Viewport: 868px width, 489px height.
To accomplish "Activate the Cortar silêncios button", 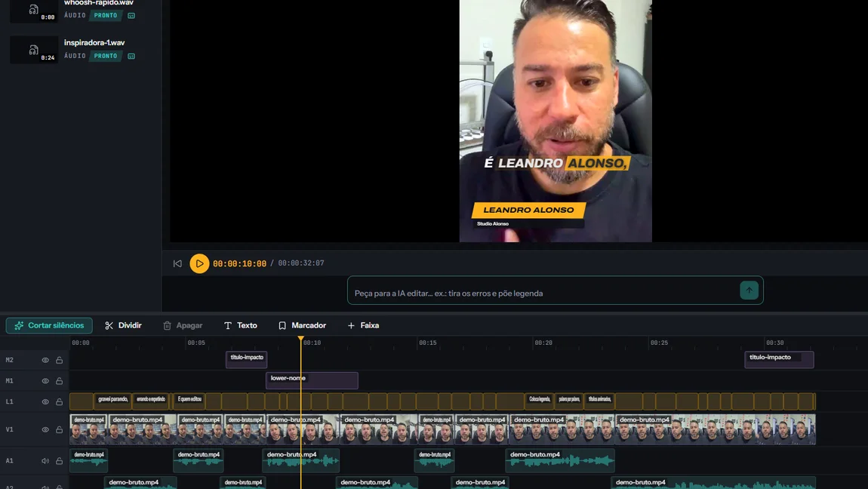I will click(49, 325).
